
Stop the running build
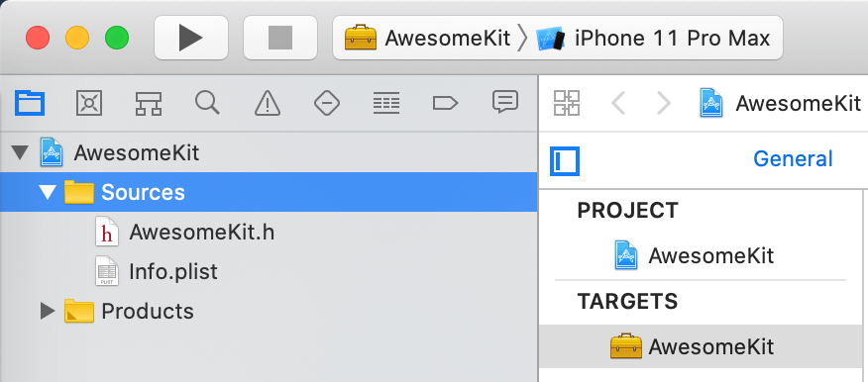[280, 38]
